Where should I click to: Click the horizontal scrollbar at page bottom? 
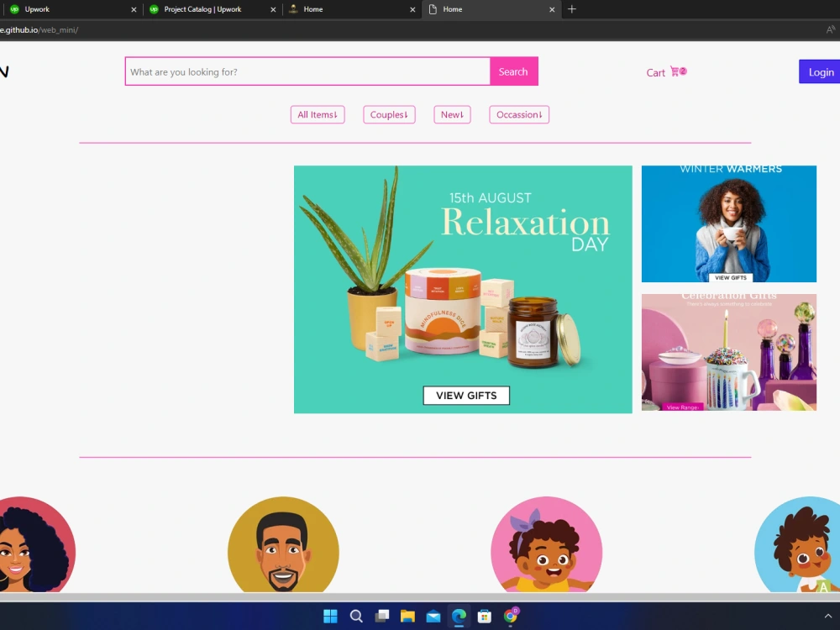click(x=420, y=596)
